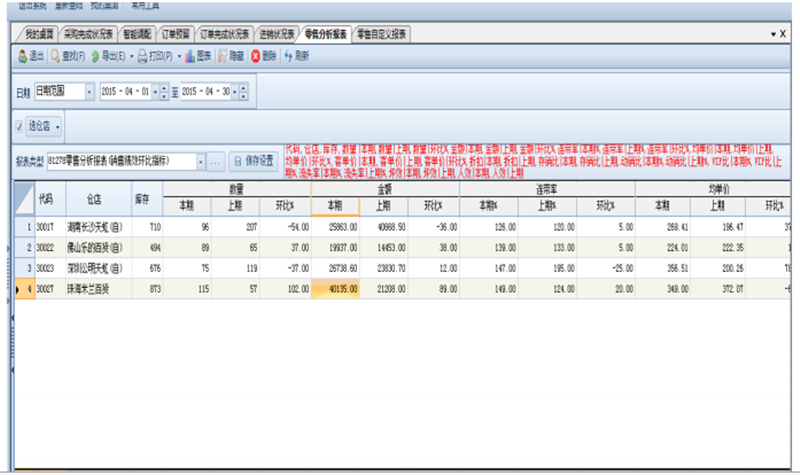Click the 退出 (Exit) toolbar icon
Viewport: 800px width, 475px height.
coord(23,56)
